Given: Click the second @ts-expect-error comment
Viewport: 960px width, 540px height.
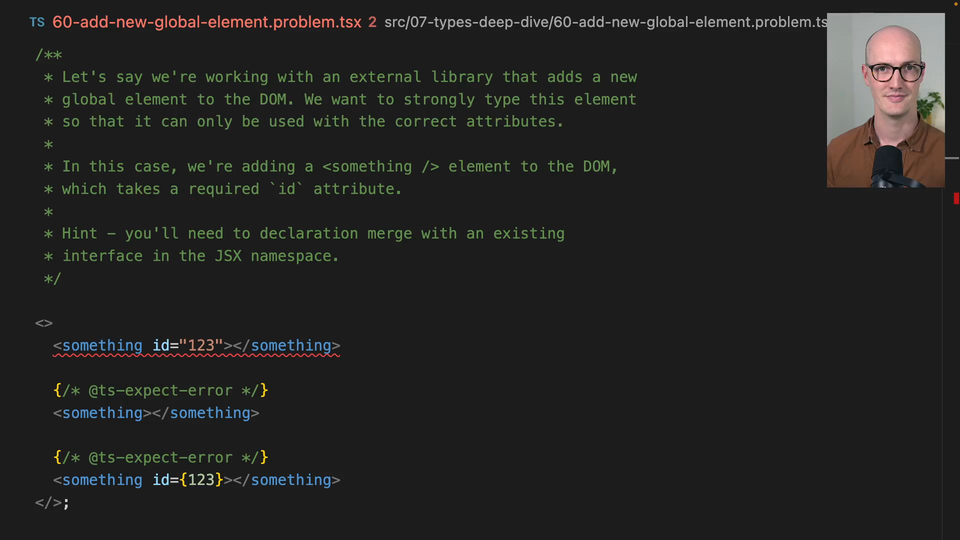Looking at the screenshot, I should click(x=160, y=457).
